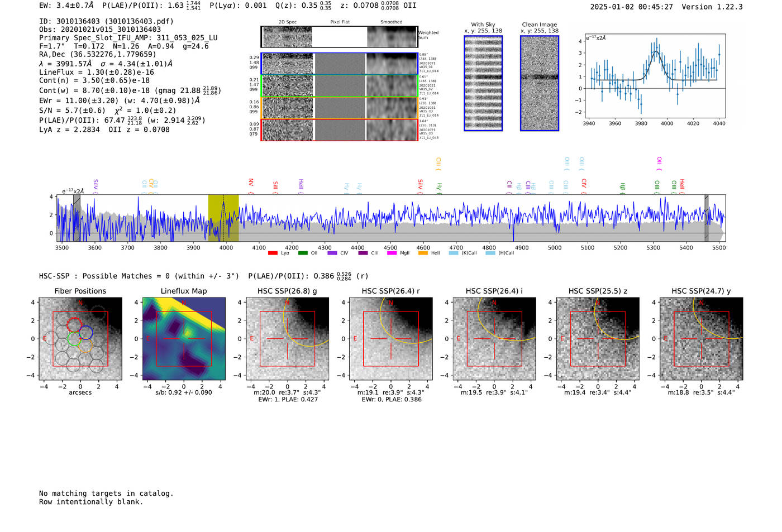Select the red-bordered 2D spectrum fiber row
The height and width of the screenshot is (532, 782).
[x=340, y=130]
